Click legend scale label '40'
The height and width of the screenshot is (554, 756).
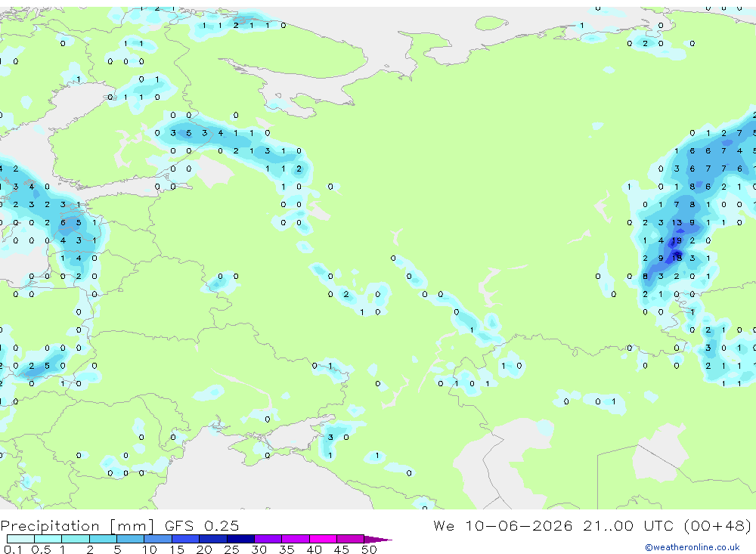click(314, 549)
